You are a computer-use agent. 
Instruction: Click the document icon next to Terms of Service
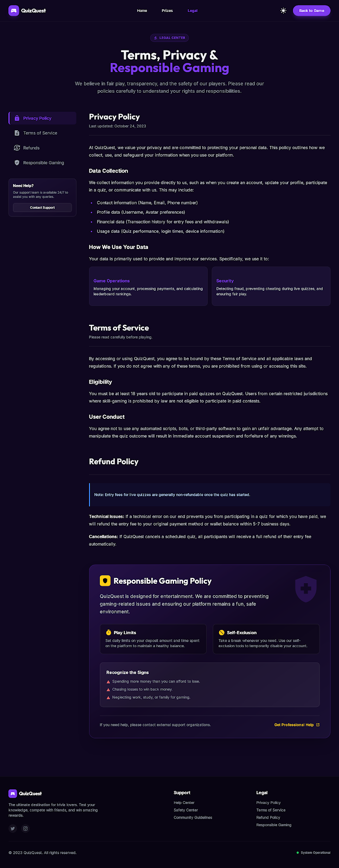16,133
